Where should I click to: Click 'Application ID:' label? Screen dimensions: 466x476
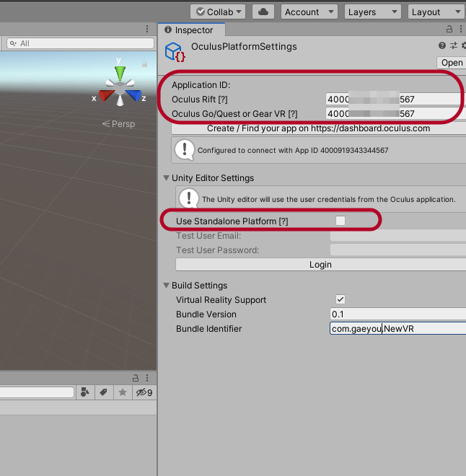pos(201,85)
